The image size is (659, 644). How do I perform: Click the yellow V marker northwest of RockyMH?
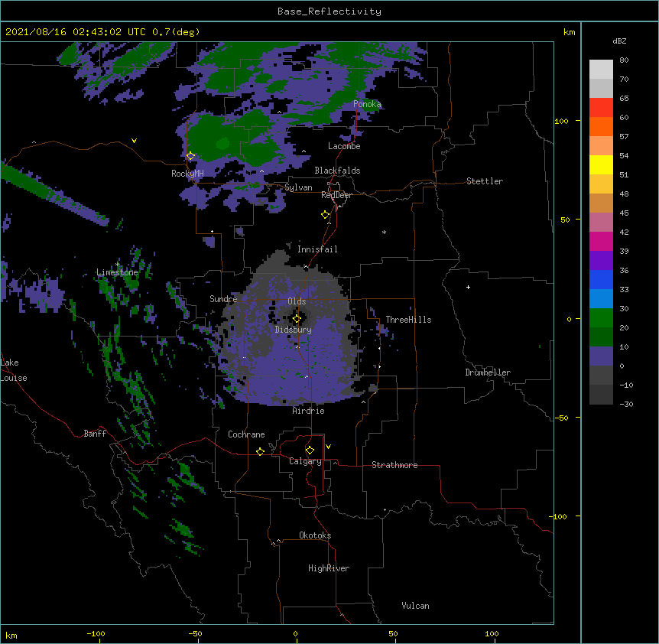point(134,141)
